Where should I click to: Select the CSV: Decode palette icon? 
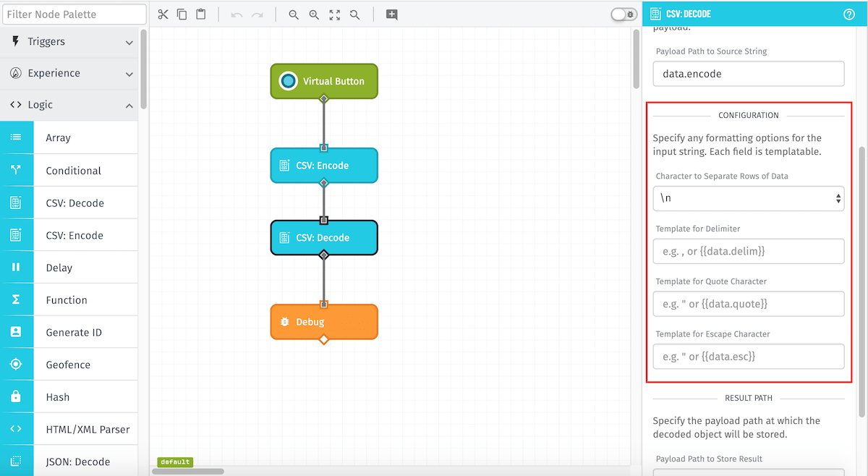(x=17, y=203)
